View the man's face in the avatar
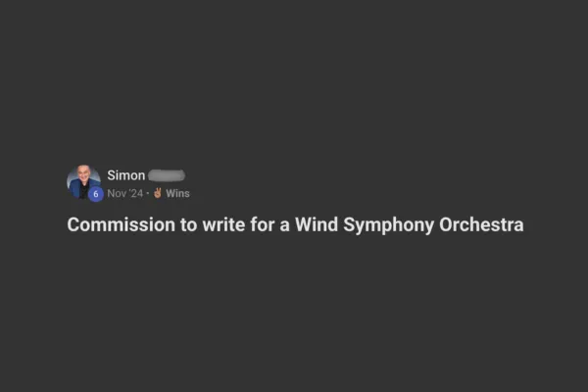The image size is (588, 392). pyautogui.click(x=83, y=174)
